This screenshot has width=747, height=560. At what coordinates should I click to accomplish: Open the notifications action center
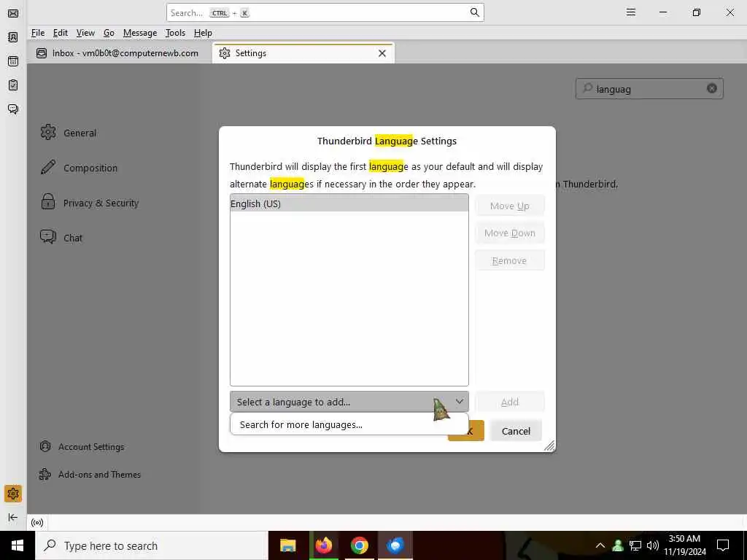tap(723, 545)
